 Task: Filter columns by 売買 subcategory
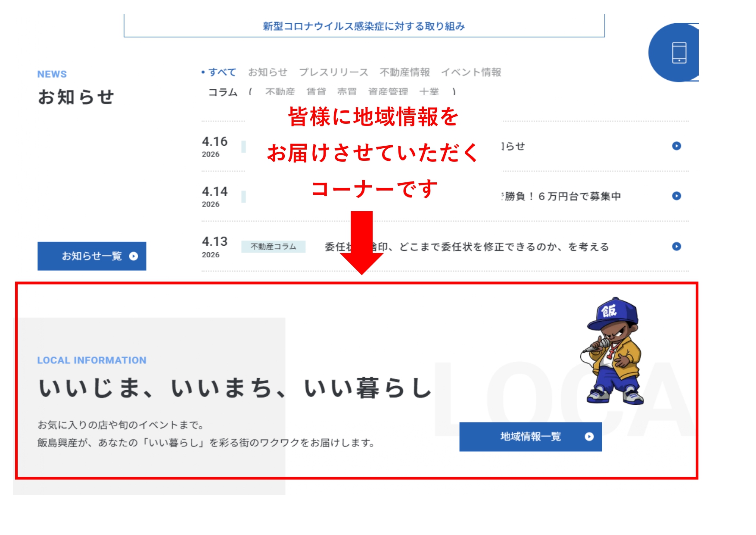347,92
